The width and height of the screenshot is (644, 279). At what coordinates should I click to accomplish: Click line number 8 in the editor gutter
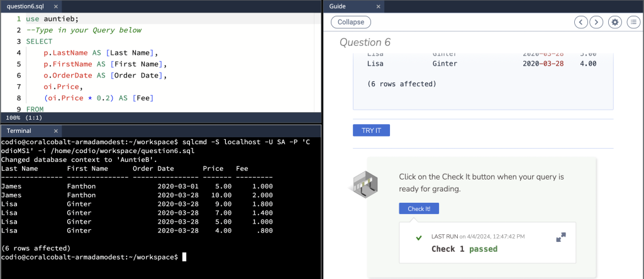19,98
